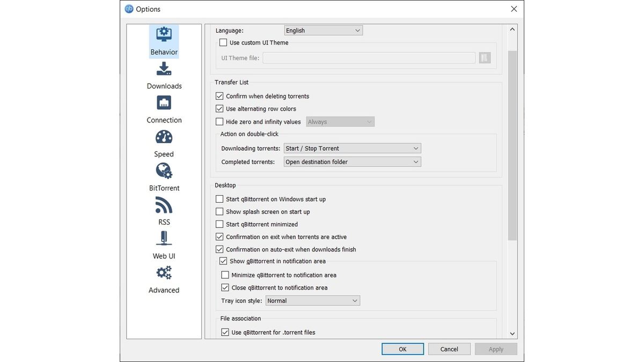Click the Cancel button
This screenshot has height=362, width=644.
(449, 349)
